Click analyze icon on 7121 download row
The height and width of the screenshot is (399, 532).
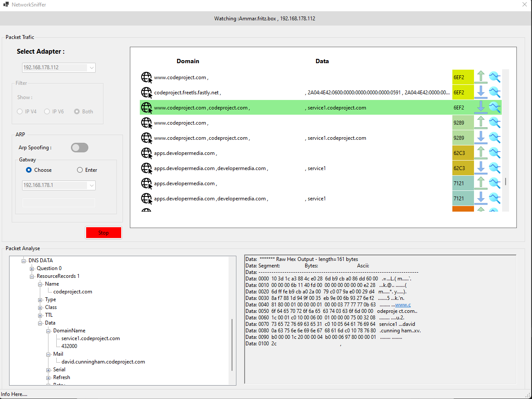[x=495, y=198]
